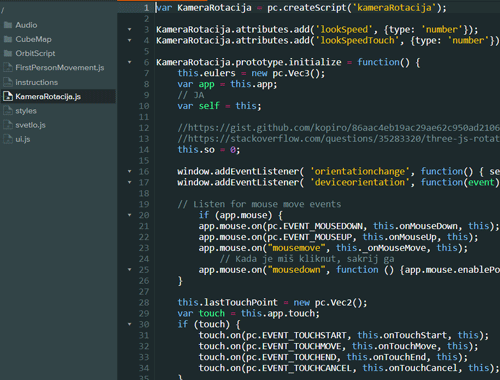This screenshot has width=500, height=380.
Task: Place cursor on 'this.so = 0;' line
Action: (x=208, y=150)
